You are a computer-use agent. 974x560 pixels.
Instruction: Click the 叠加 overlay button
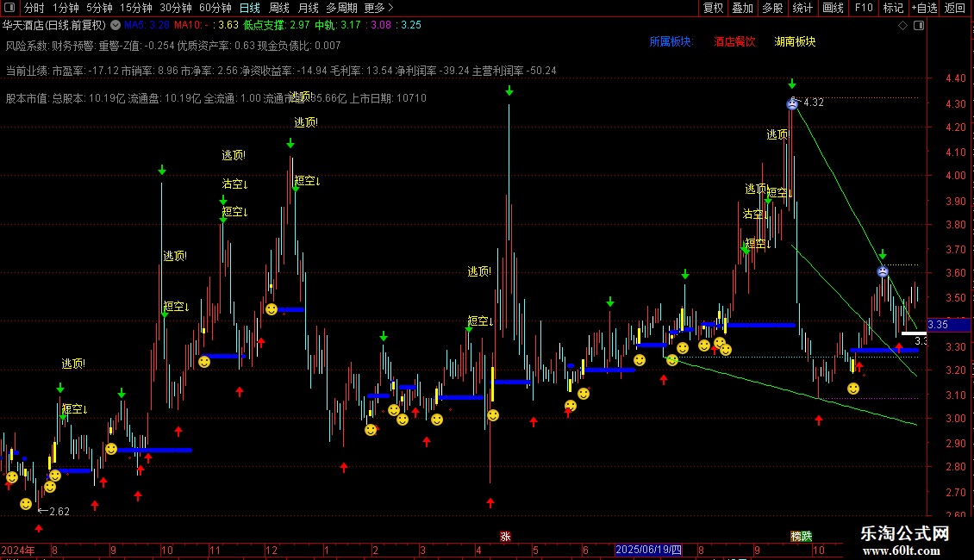click(x=742, y=8)
